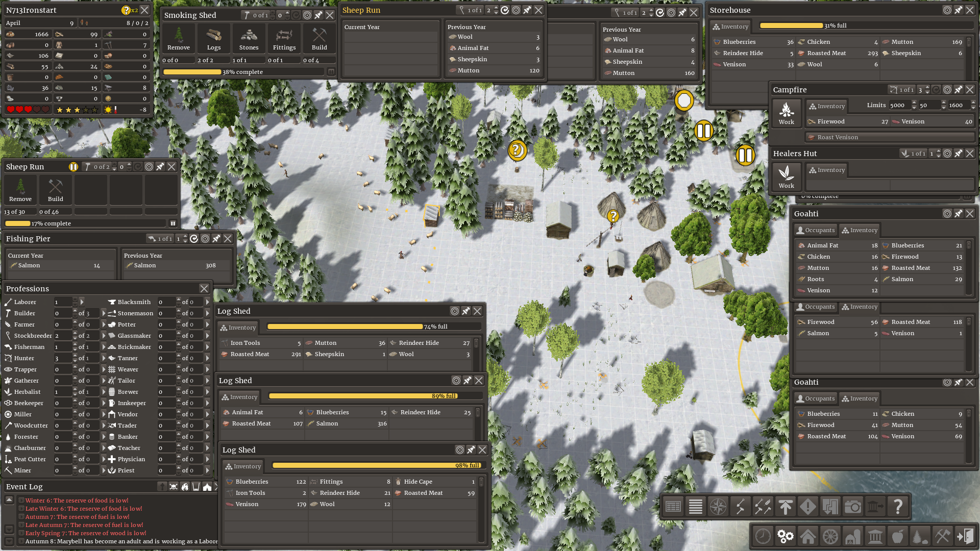This screenshot has height=551, width=980.
Task: Expand the Builder profession arrow
Action: [x=104, y=313]
